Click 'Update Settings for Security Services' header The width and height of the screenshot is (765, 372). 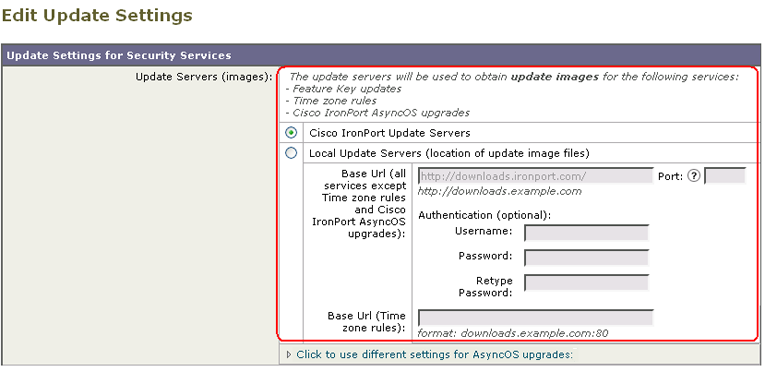tap(119, 55)
